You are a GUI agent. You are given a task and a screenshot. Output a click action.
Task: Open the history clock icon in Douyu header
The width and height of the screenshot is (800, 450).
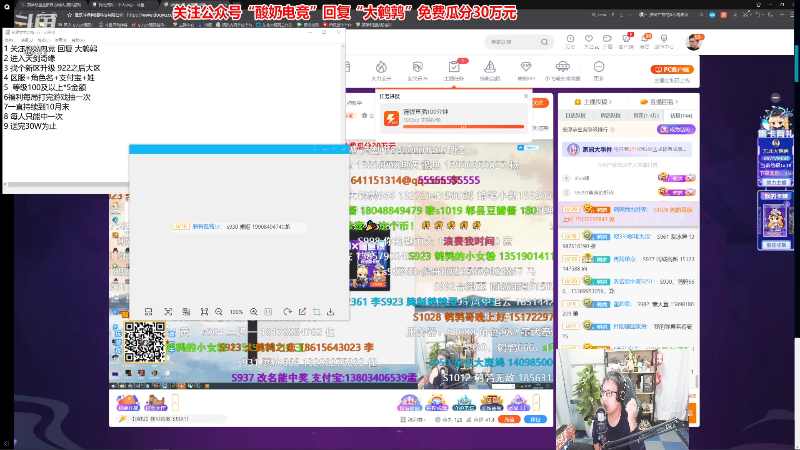(x=570, y=39)
